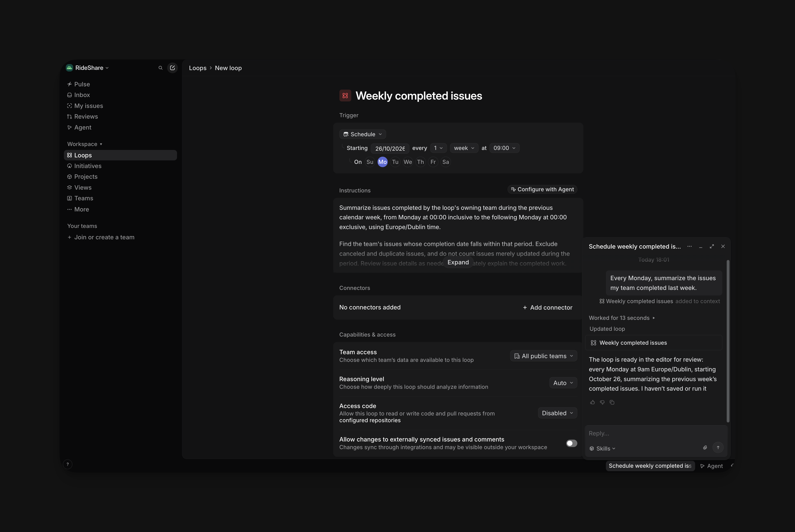Click Add connector button
This screenshot has height=532, width=795.
pyautogui.click(x=547, y=307)
